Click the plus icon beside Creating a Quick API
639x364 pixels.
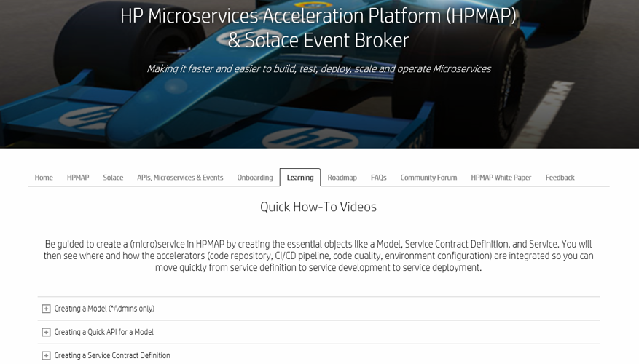pos(46,332)
